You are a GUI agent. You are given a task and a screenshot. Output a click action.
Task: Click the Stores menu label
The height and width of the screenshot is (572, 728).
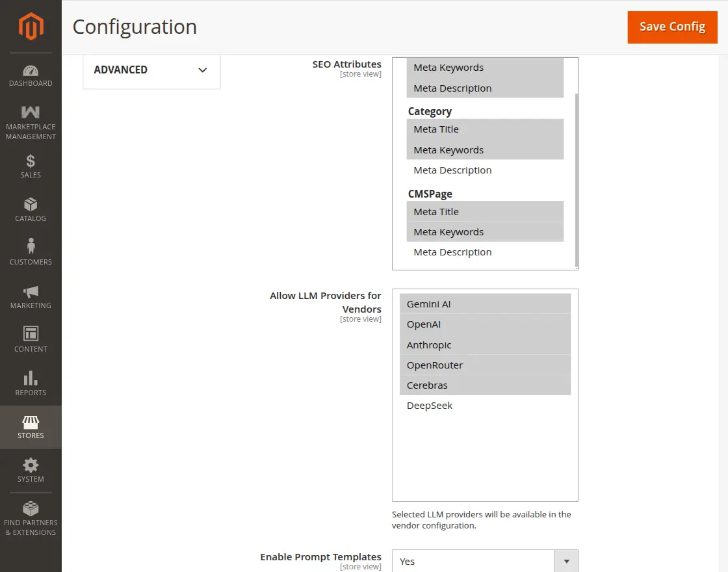pyautogui.click(x=31, y=435)
